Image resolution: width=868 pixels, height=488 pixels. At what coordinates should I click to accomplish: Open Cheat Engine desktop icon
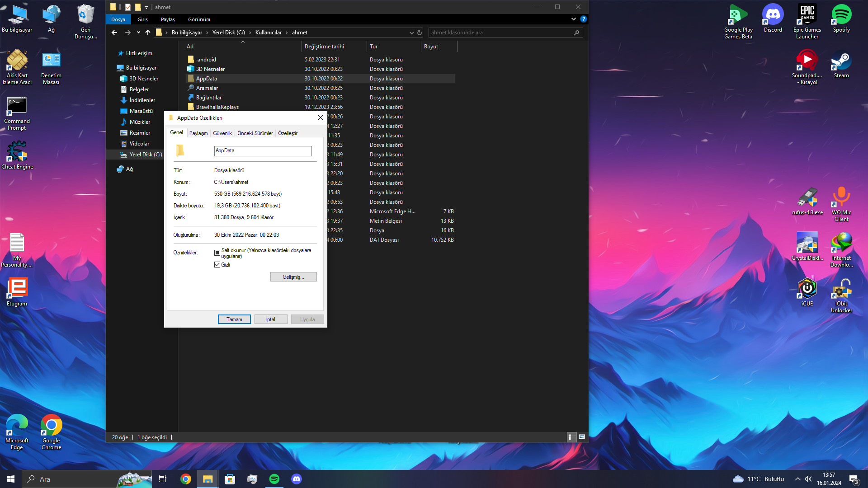coord(17,155)
